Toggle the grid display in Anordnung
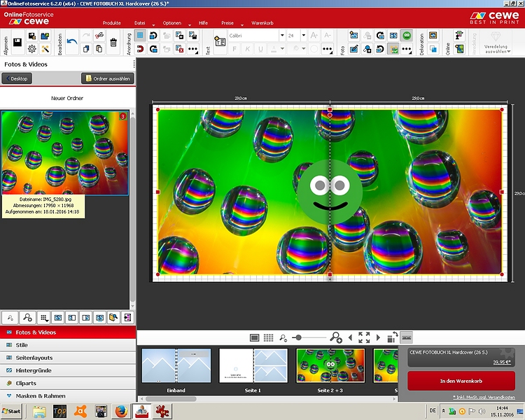525x420 pixels. pyautogui.click(x=140, y=35)
